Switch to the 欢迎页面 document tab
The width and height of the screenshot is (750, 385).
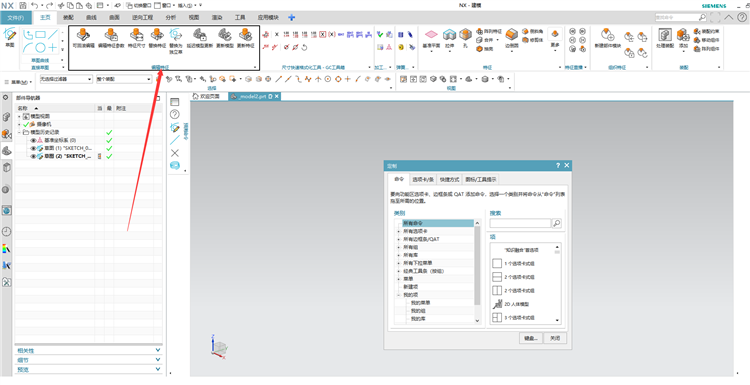pyautogui.click(x=206, y=96)
